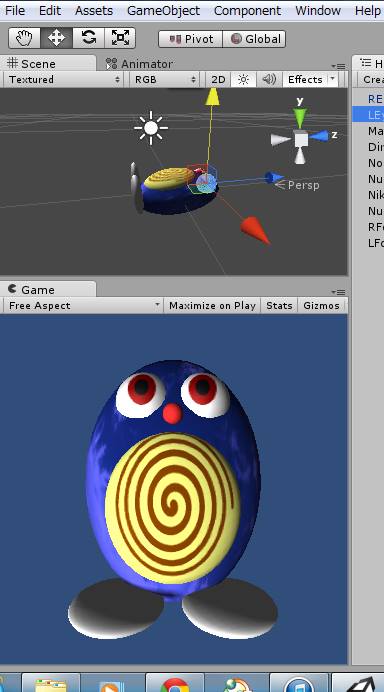This screenshot has height=692, width=384.
Task: Click the blue Z axis cone on the orientation gizmo
Action: [320, 136]
